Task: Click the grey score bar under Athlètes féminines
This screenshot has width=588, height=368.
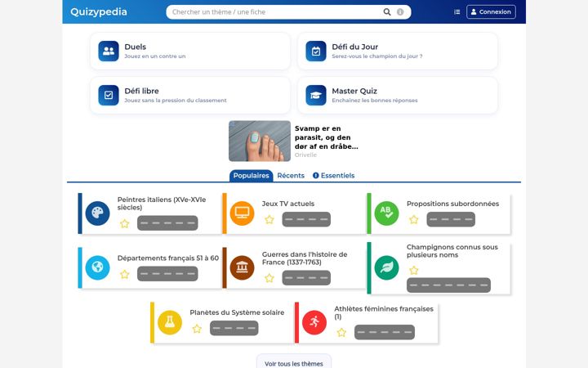Action: pos(385,332)
